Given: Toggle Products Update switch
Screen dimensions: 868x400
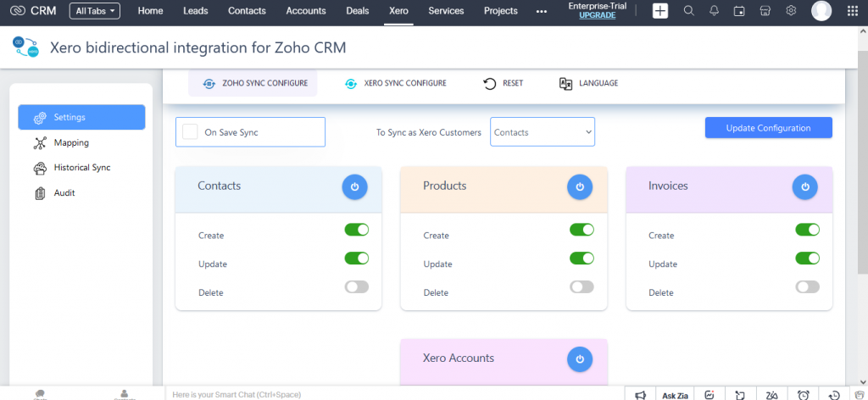Looking at the screenshot, I should [581, 258].
